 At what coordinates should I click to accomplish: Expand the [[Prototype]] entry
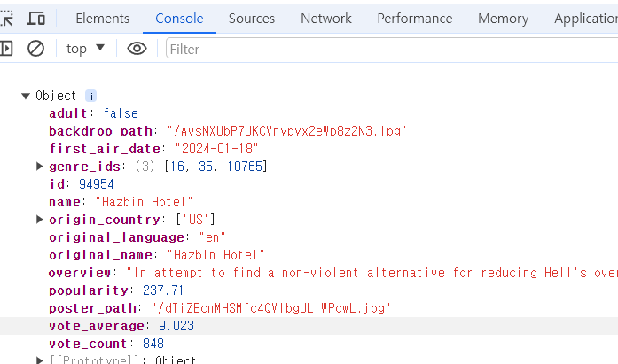39,360
